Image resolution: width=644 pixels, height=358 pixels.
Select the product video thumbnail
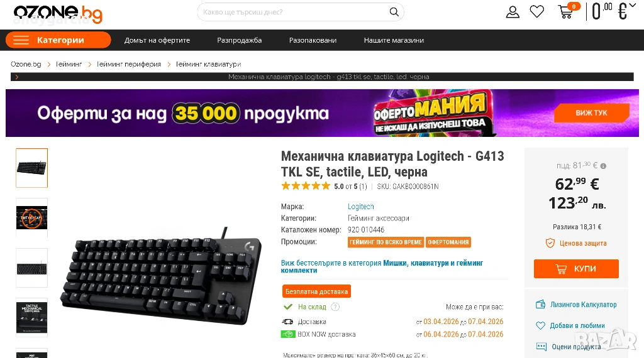click(x=31, y=217)
